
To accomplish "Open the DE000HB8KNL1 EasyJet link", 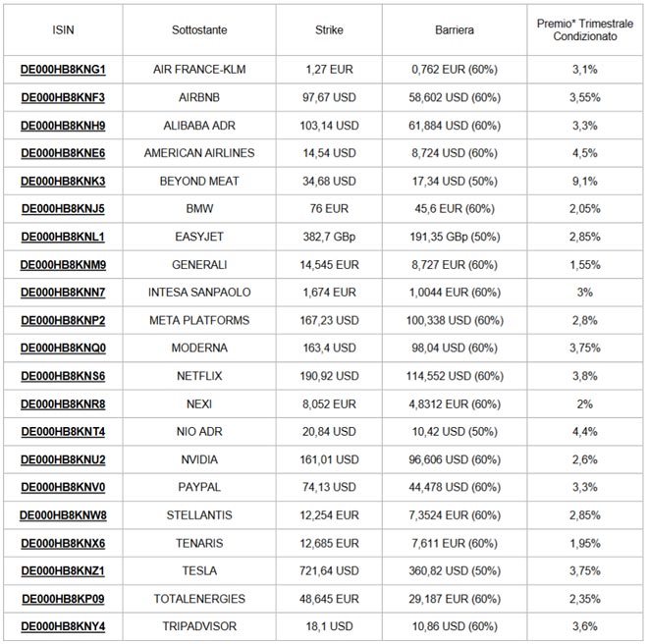I will (x=63, y=238).
